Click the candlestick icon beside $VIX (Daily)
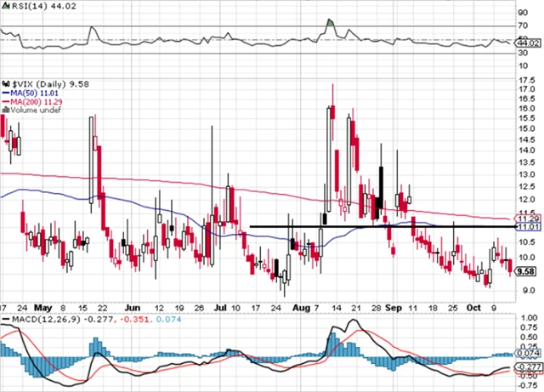This screenshot has height=392, width=544. click(x=4, y=83)
